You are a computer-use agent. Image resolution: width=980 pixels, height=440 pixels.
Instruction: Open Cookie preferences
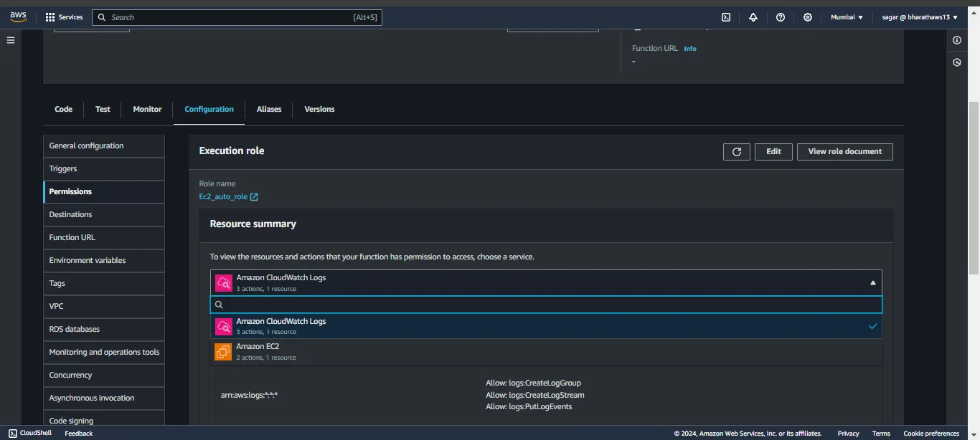[931, 433]
